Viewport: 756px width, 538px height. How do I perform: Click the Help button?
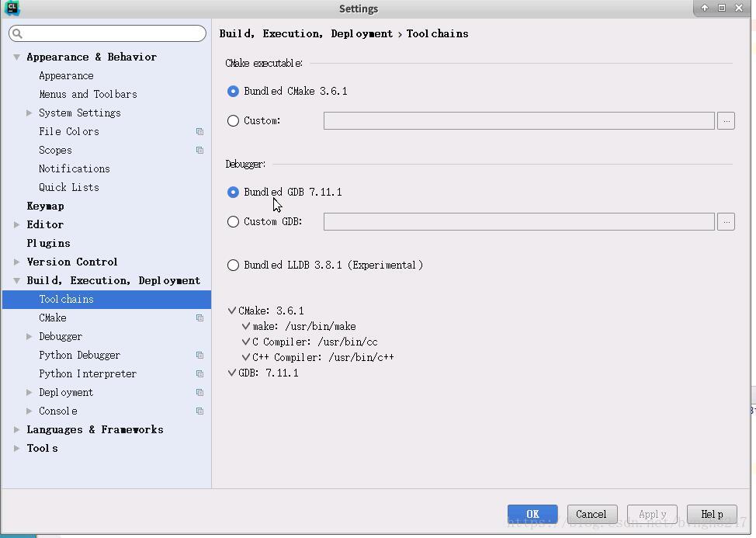(712, 514)
